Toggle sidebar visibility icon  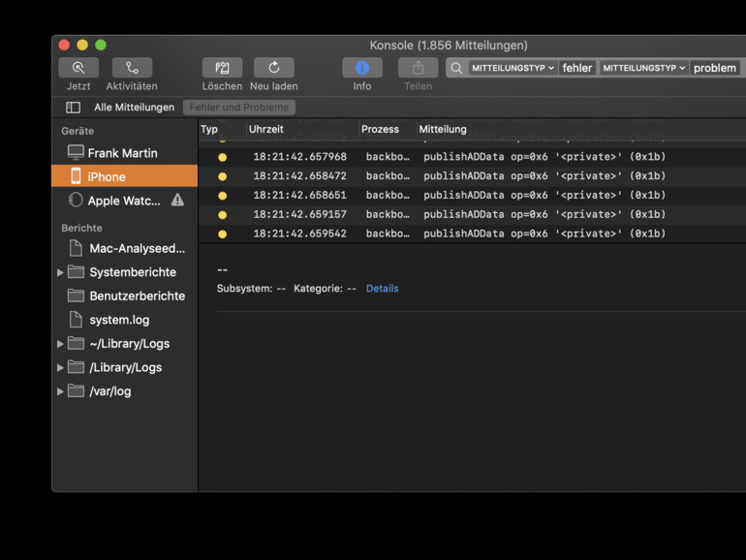(73, 108)
